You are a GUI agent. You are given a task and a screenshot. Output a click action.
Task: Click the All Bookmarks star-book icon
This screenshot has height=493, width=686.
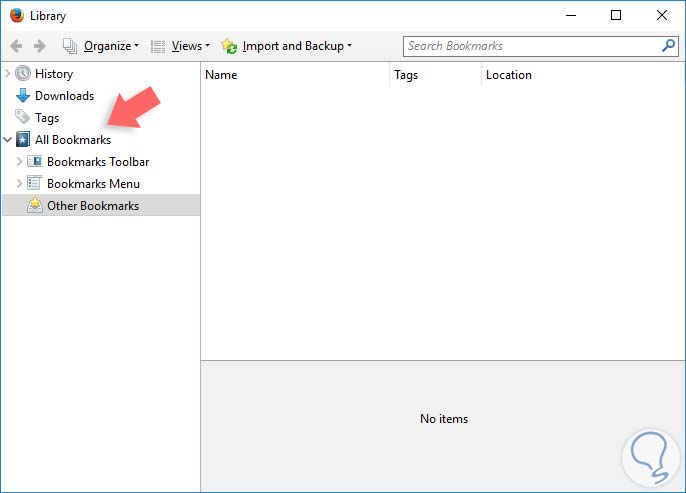click(23, 140)
